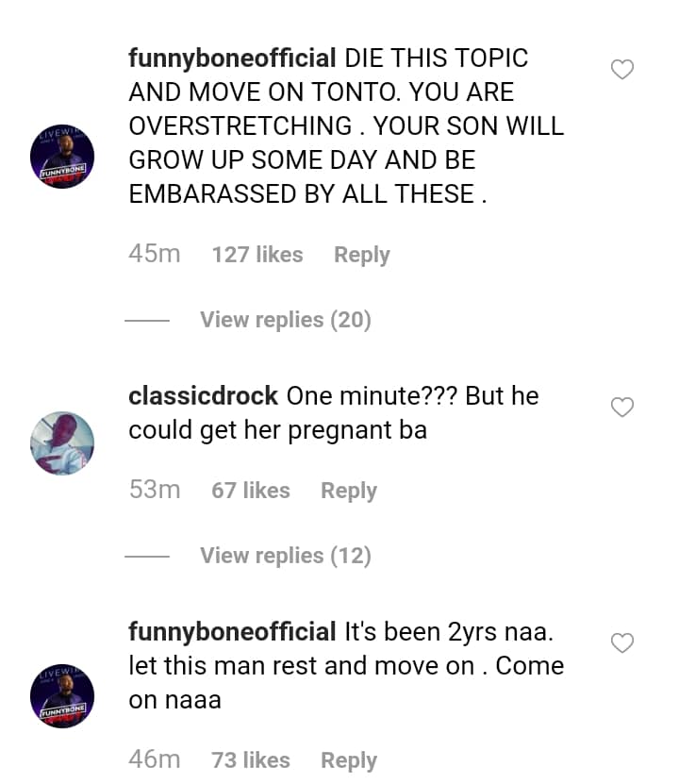Click the 53m timestamp on classicdrock's comment
This screenshot has width=679, height=784.
pos(154,491)
